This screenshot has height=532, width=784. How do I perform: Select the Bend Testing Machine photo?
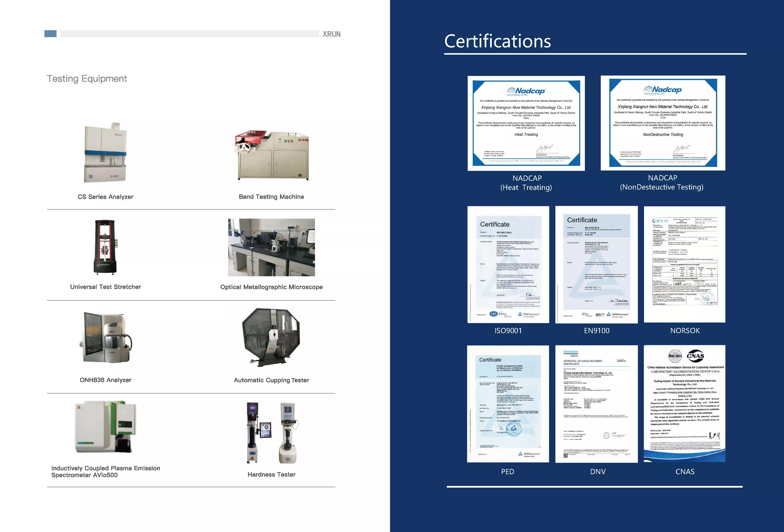[272, 155]
